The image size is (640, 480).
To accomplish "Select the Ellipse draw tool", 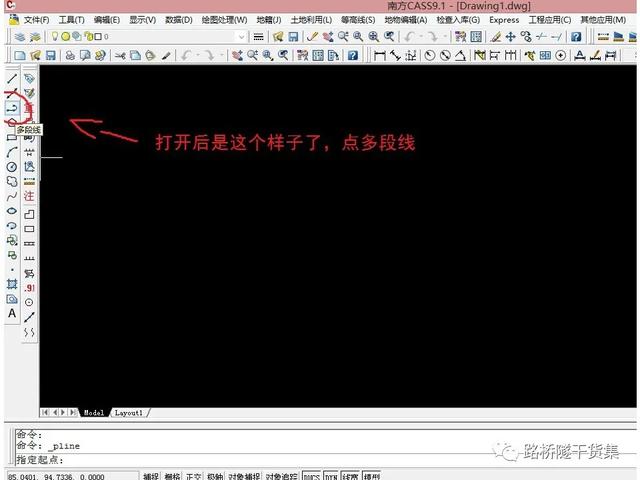I will (12, 211).
